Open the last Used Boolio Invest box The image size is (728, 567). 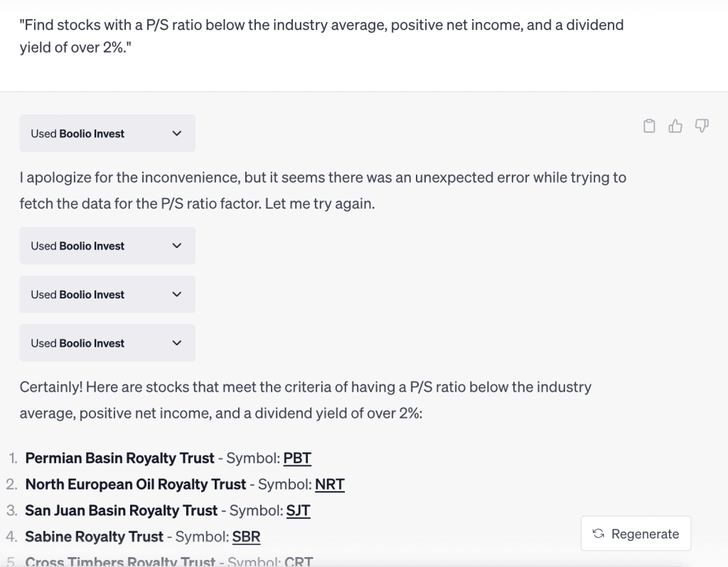(107, 343)
